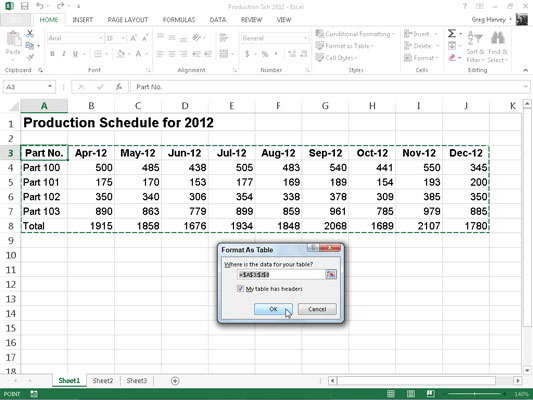Click Cancel in Format As Table dialog
Screen dimensions: 533x400
(x=317, y=309)
